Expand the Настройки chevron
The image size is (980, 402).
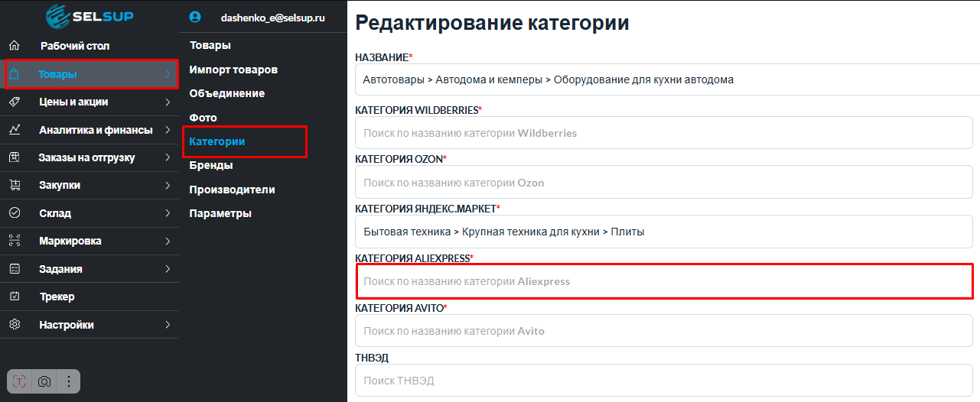[168, 325]
